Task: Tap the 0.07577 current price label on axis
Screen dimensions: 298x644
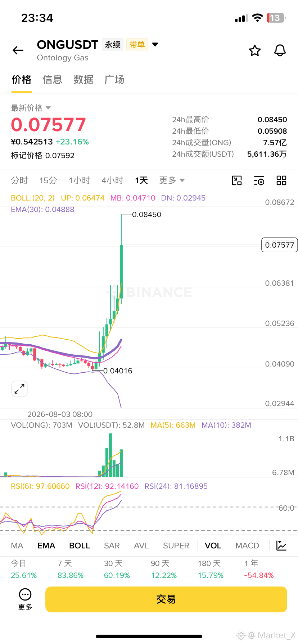Action: [280, 245]
